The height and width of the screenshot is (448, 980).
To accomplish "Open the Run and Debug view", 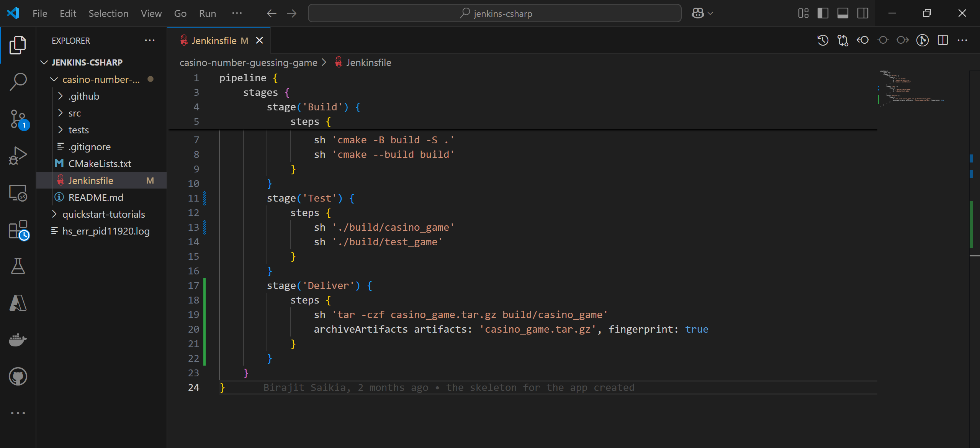I will point(18,155).
